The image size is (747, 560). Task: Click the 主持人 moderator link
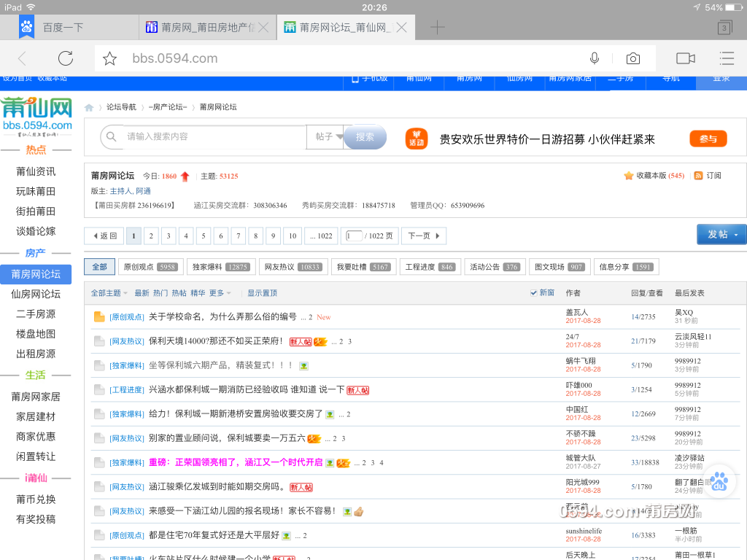120,191
